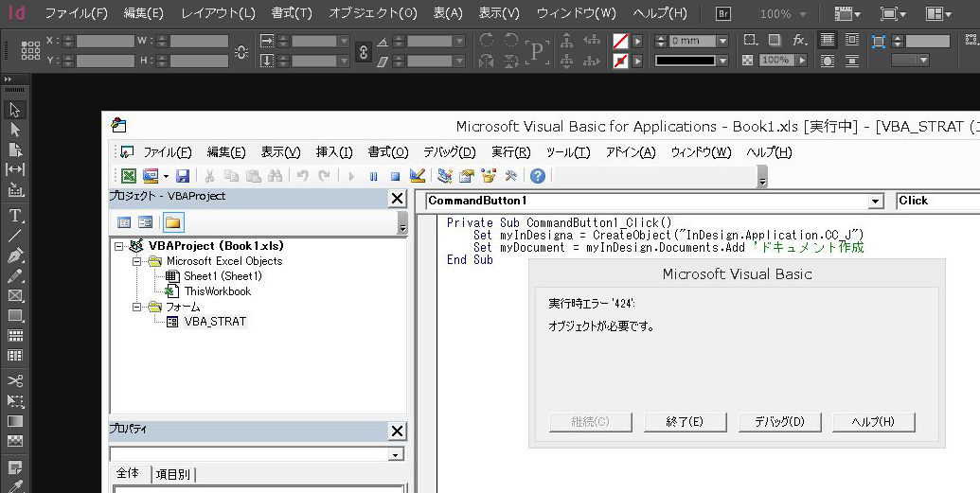Switch to 項目別 tab in Properties

coord(173,474)
